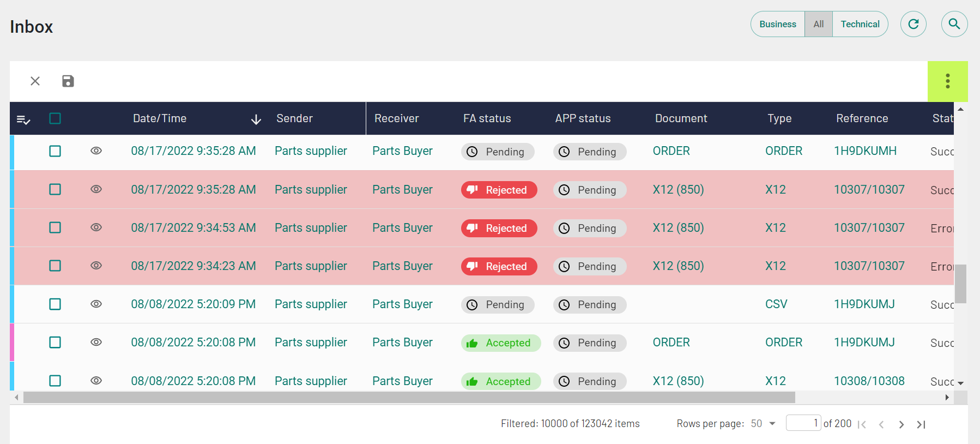Sort by the Sender column header

(294, 118)
